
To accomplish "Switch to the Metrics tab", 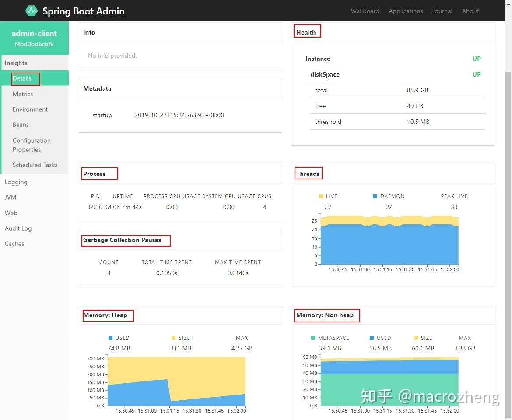I will pos(23,94).
